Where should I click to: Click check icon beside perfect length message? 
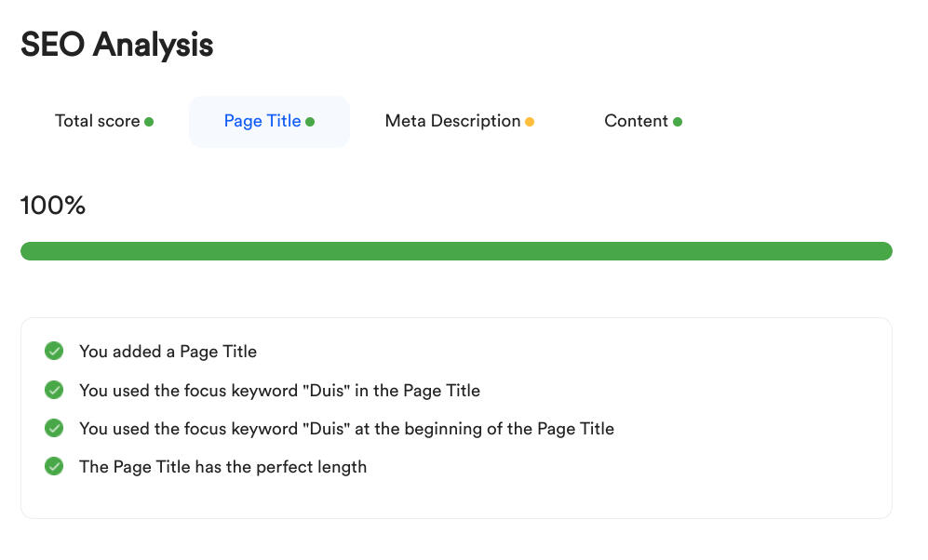(x=54, y=467)
